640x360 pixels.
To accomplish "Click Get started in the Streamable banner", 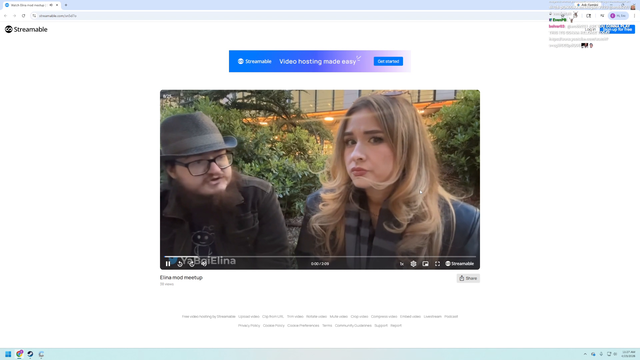I will click(x=388, y=61).
